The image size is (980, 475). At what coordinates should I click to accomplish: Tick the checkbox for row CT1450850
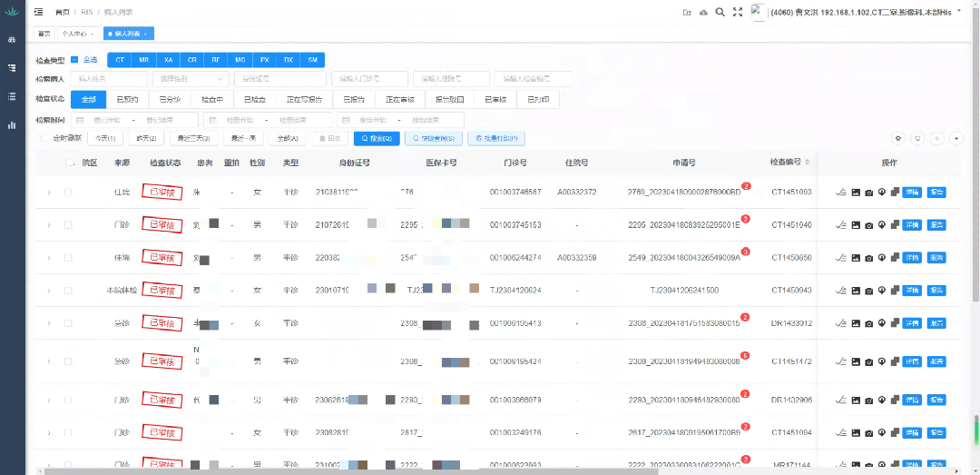(68, 257)
